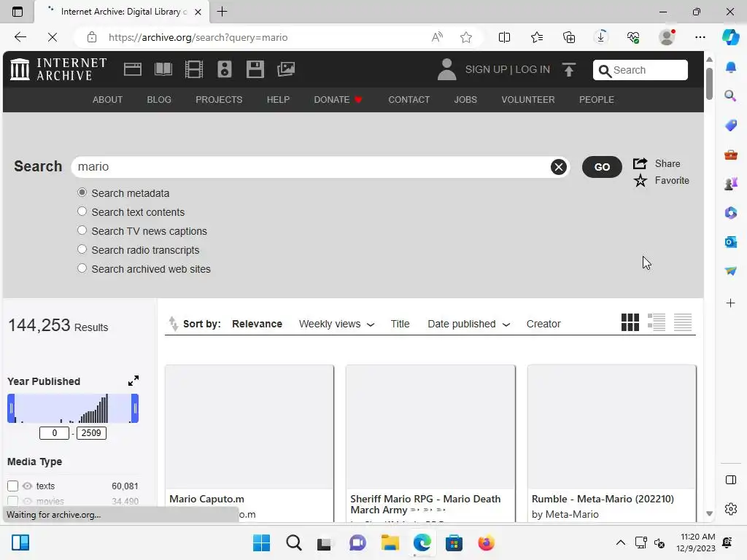Expand the Year Published histogram
747x560 pixels.
click(133, 381)
